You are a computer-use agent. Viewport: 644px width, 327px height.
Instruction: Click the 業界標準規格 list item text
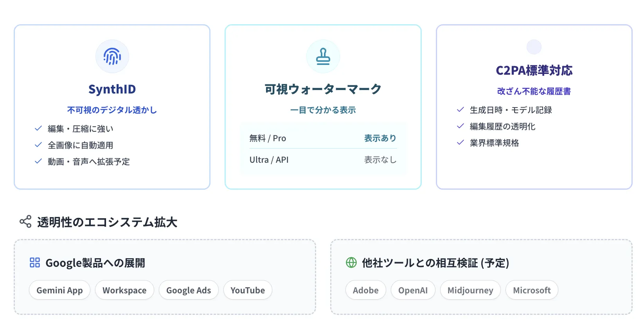pos(495,143)
